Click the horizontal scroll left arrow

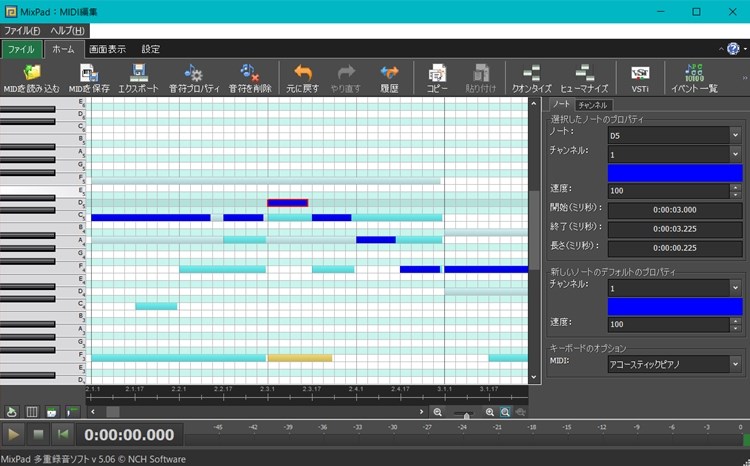(93, 411)
